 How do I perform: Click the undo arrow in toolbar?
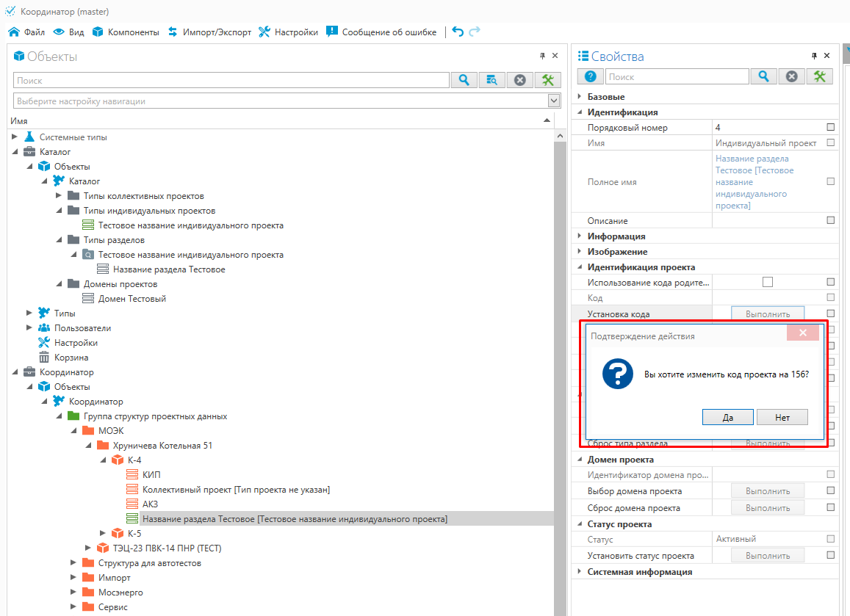tap(458, 32)
